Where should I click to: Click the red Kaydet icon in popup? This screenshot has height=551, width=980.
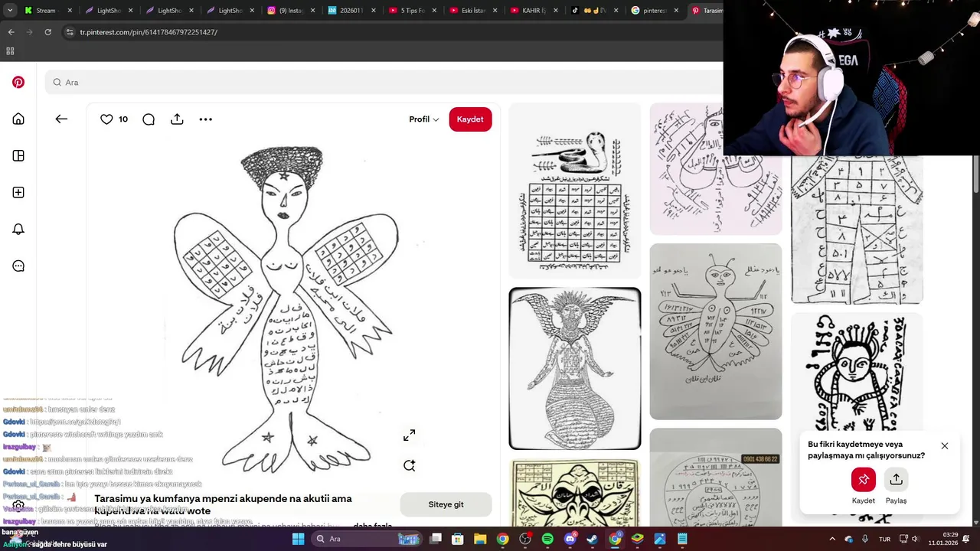click(x=864, y=480)
